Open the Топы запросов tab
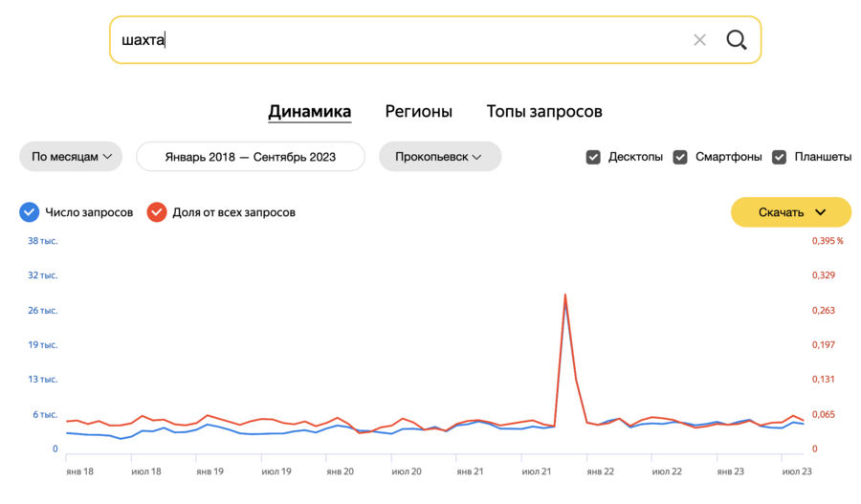Screen dimensions: 861x504 coord(544,112)
